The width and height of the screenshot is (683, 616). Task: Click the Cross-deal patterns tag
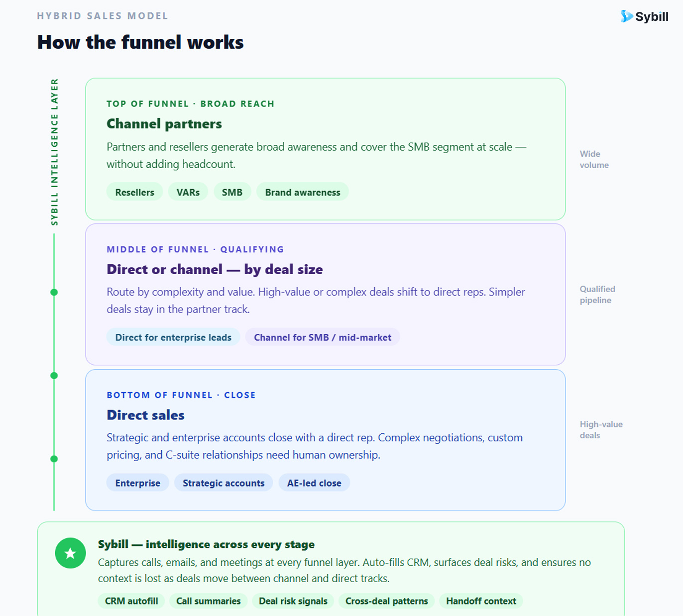(x=387, y=601)
